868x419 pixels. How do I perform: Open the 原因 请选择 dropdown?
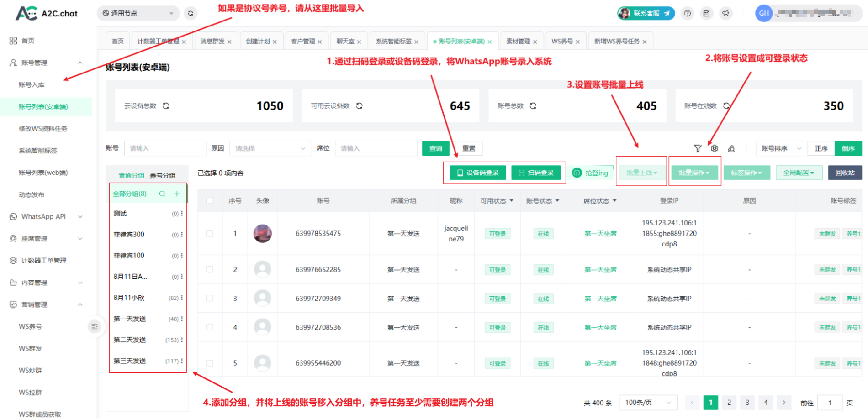(270, 148)
